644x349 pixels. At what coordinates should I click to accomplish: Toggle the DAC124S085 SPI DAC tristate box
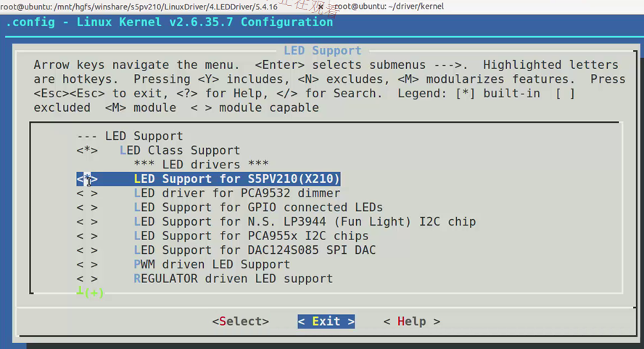coord(87,250)
